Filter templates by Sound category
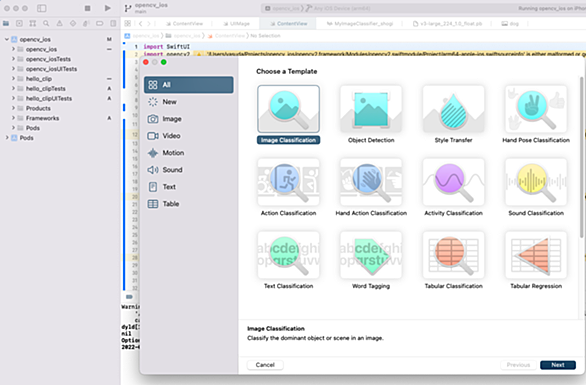This screenshot has width=586, height=385. pos(189,170)
